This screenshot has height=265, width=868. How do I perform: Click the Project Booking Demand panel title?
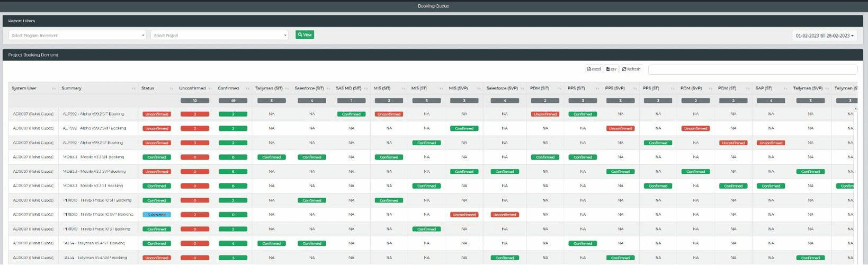click(x=33, y=55)
